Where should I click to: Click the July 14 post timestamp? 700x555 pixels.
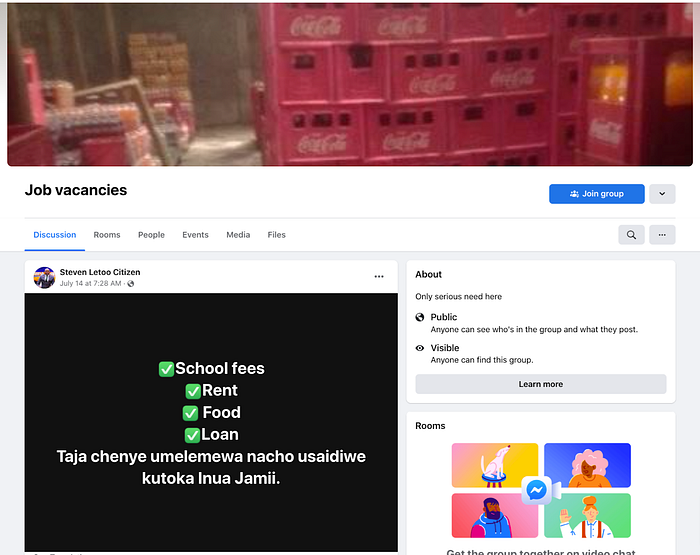point(91,284)
